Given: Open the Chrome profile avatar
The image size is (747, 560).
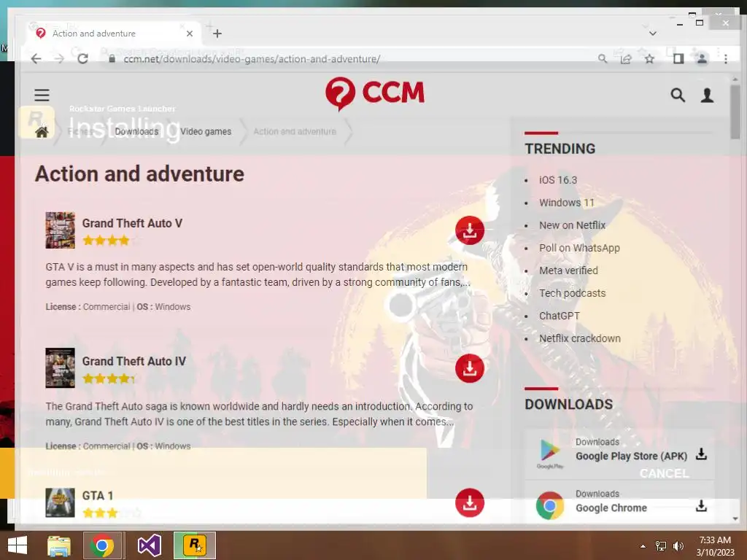Looking at the screenshot, I should pos(702,58).
